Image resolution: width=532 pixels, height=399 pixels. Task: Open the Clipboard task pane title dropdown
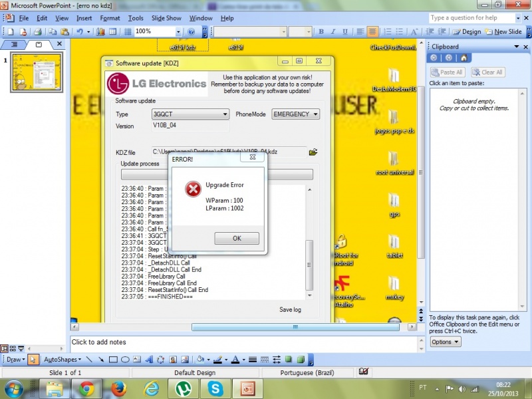517,47
